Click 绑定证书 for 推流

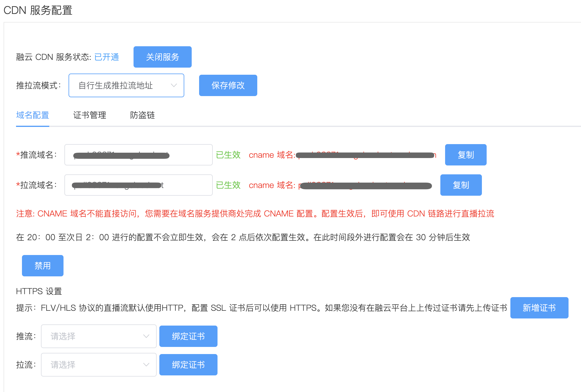click(x=188, y=336)
